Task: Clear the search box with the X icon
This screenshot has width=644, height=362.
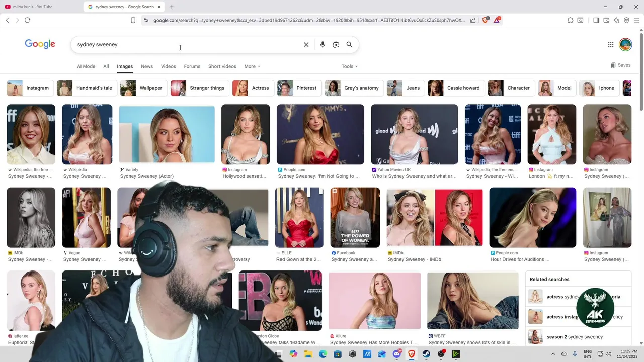Action: click(306, 45)
